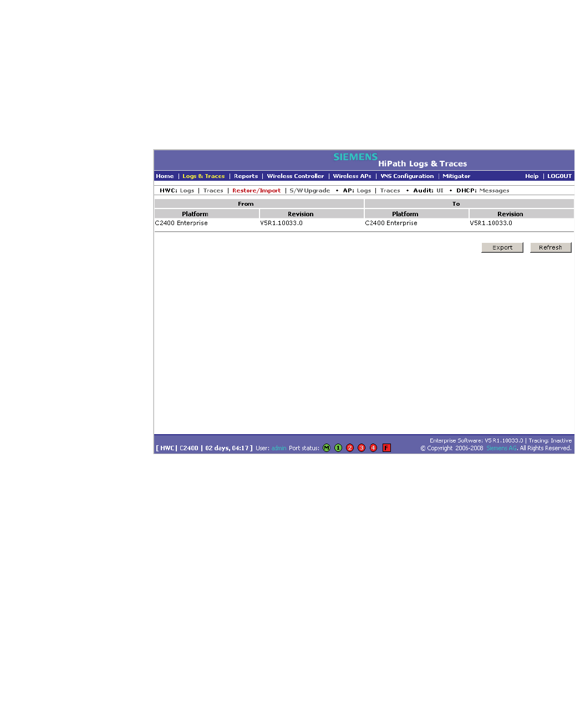Click the M port status icon
575x728 pixels.
coord(327,448)
